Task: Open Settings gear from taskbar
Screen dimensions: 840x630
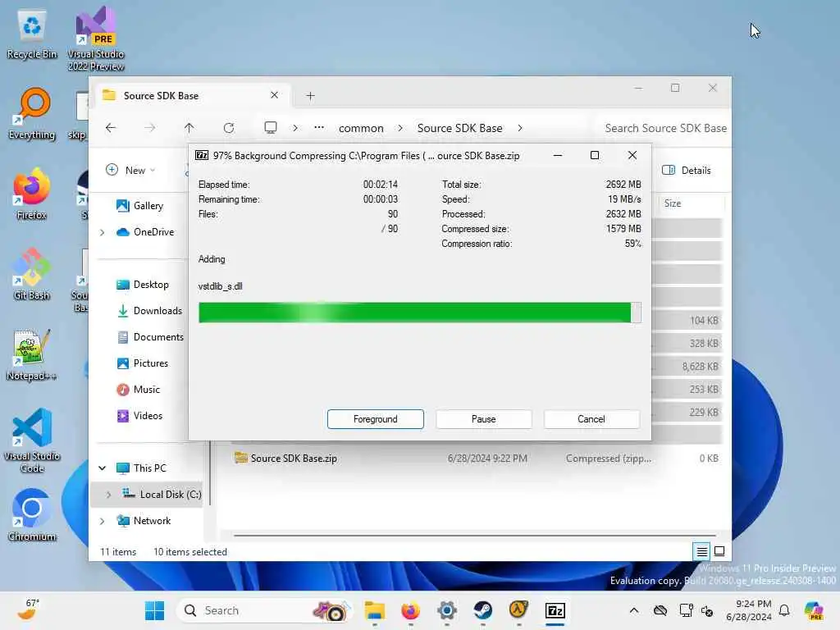Action: [447, 610]
